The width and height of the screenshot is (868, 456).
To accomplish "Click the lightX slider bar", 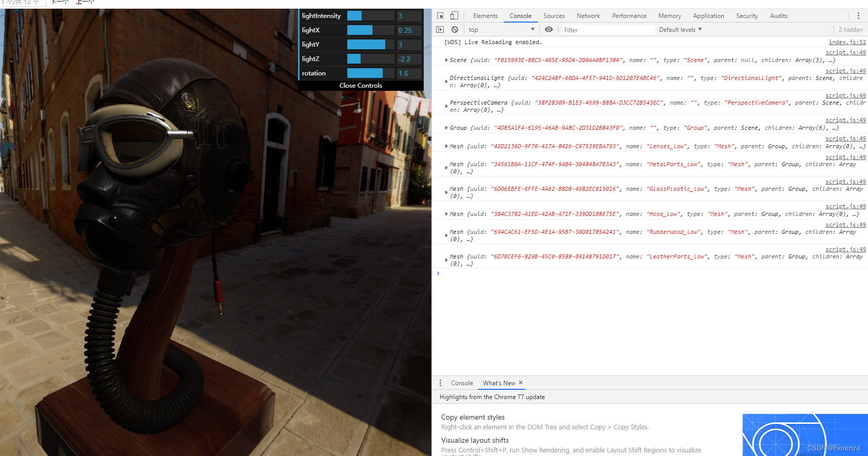I will (x=371, y=30).
